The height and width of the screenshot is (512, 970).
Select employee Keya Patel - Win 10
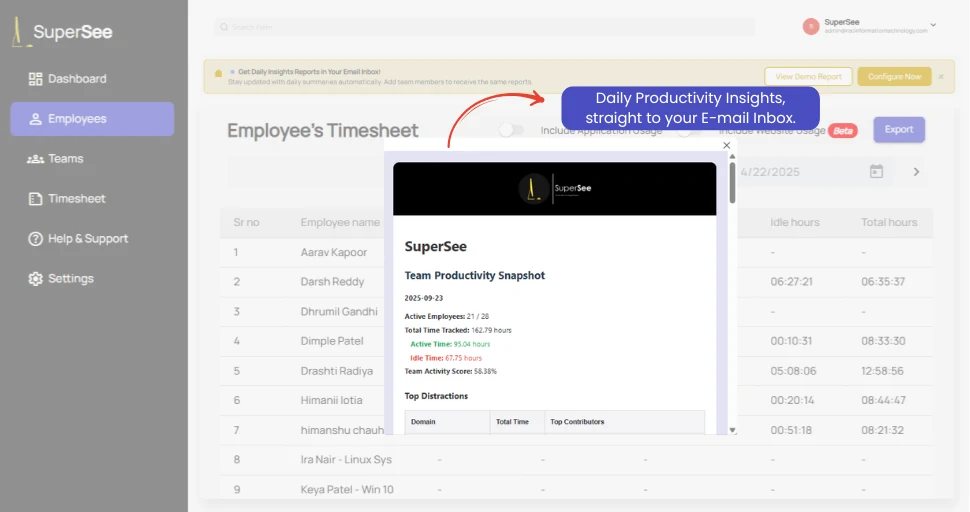(x=347, y=489)
